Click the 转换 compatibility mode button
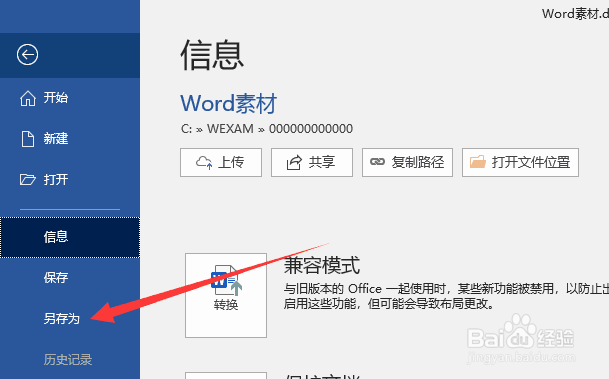Screen dimensions: 609x379 (x=226, y=296)
